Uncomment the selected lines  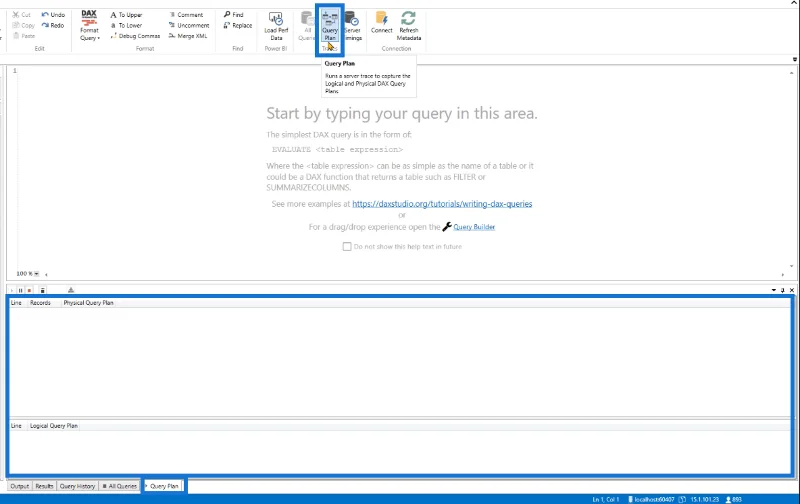click(x=189, y=25)
